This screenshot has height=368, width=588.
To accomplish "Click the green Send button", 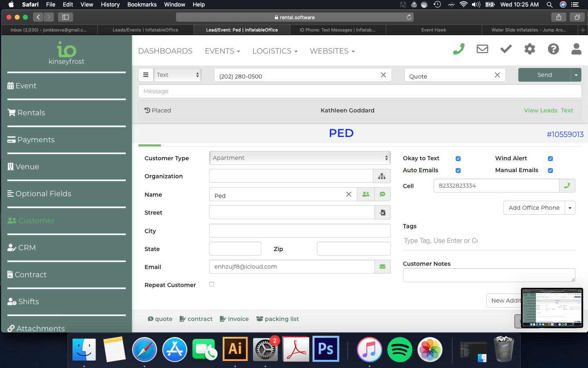I will click(x=544, y=75).
